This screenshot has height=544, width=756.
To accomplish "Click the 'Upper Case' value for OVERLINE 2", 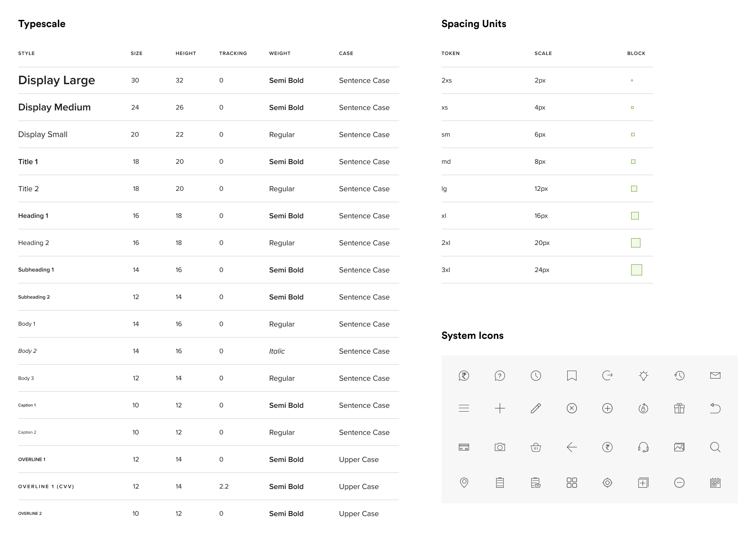I will click(359, 514).
